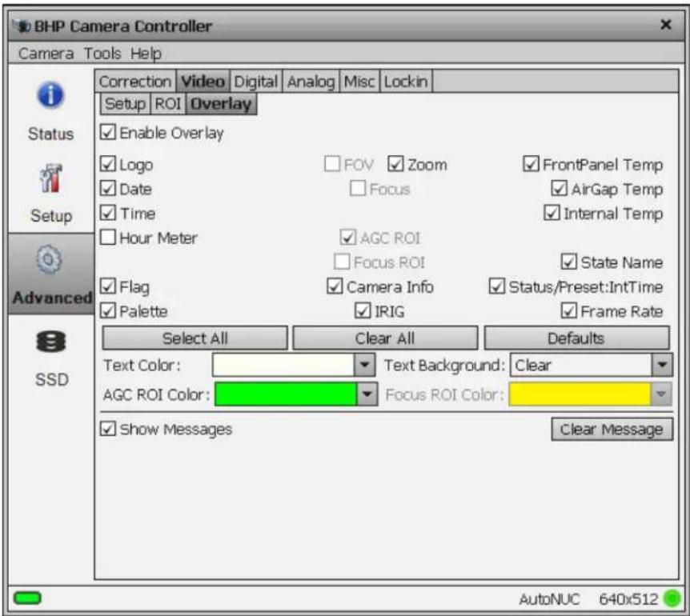The width and height of the screenshot is (690, 616).
Task: Toggle the IRIG checkbox
Action: coord(363,310)
